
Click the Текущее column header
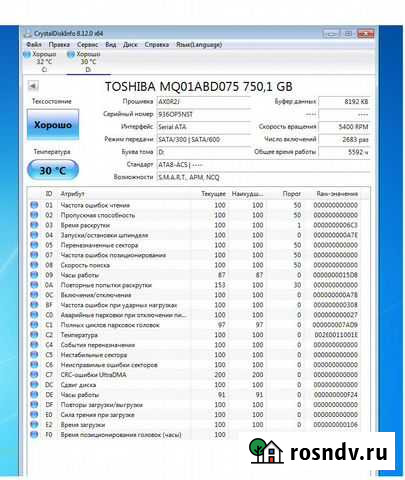point(213,194)
